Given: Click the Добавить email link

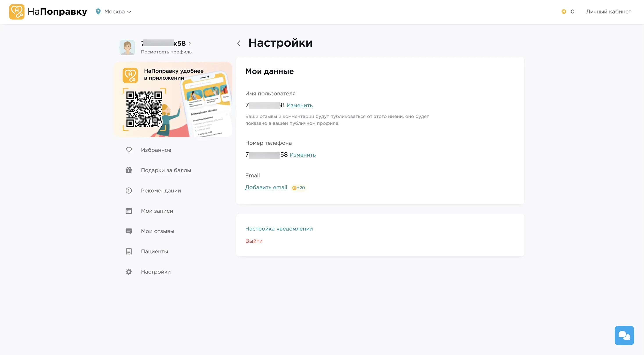Looking at the screenshot, I should (266, 187).
